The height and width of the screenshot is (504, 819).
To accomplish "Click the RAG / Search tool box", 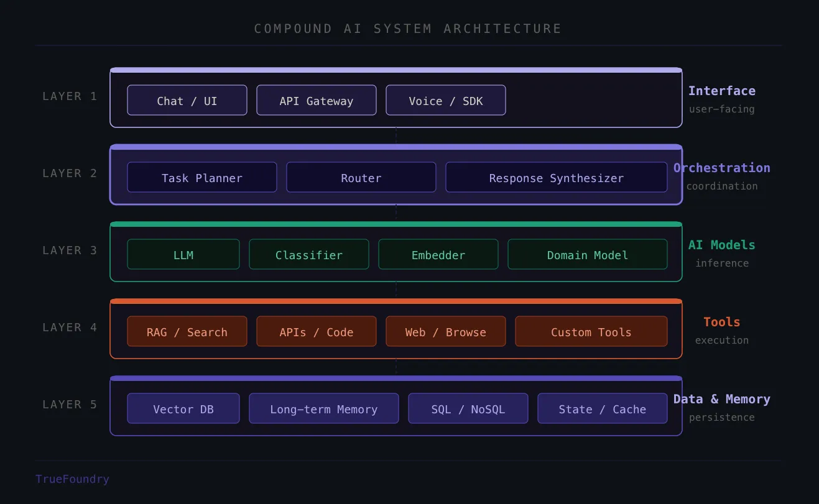I will click(x=187, y=331).
